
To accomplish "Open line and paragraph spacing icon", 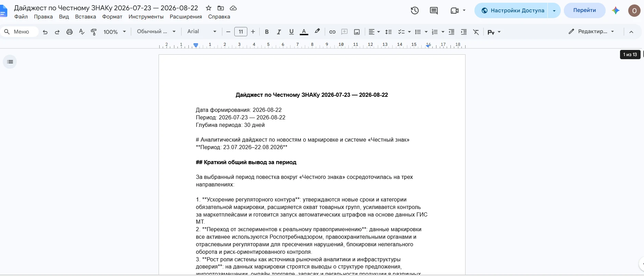I will [x=388, y=32].
